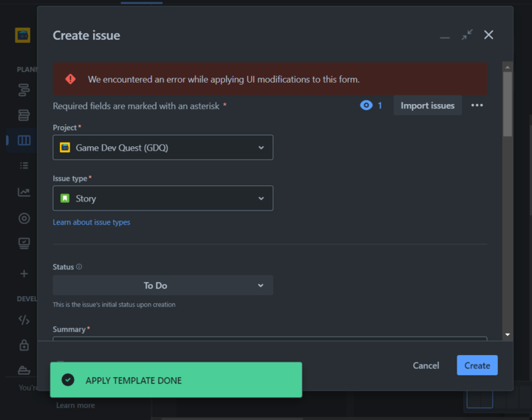Viewport: 532px width, 420px height.
Task: Open the three-dot more actions menu
Action: [x=477, y=106]
